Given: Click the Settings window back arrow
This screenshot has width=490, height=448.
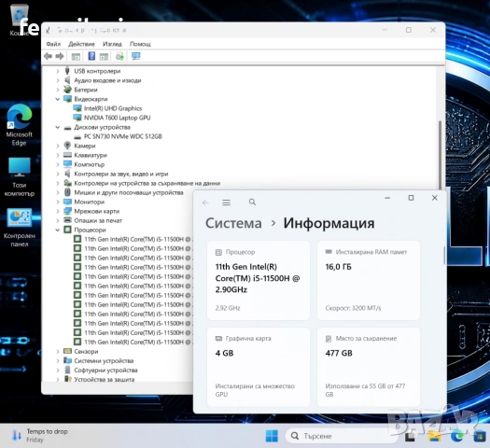Looking at the screenshot, I should pyautogui.click(x=205, y=203).
